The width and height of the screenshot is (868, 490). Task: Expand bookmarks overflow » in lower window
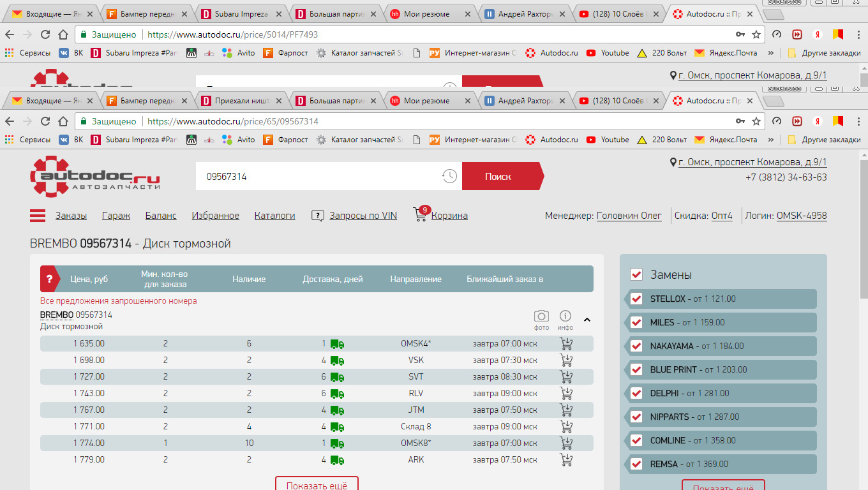(771, 140)
